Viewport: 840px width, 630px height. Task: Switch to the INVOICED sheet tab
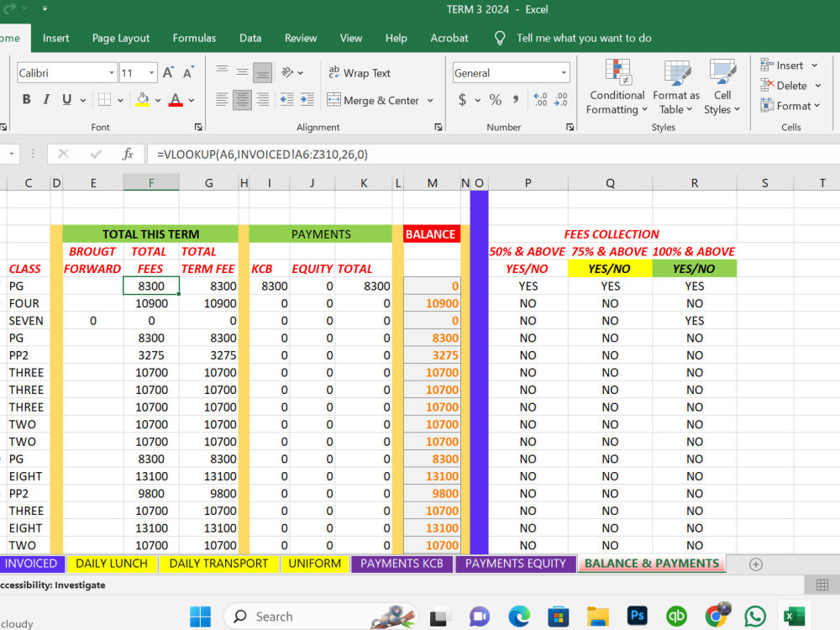31,564
